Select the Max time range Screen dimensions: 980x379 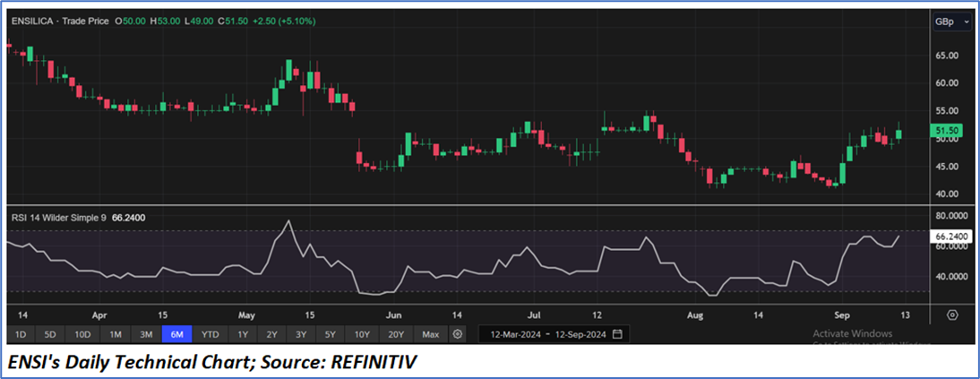pyautogui.click(x=430, y=334)
